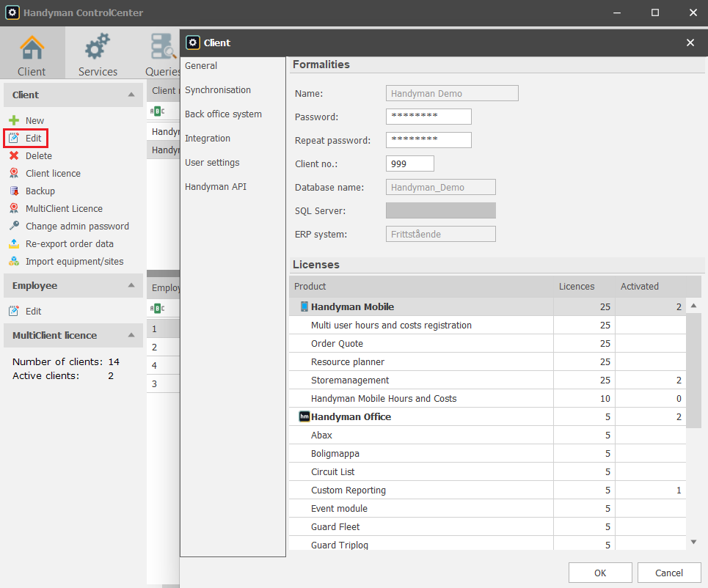Viewport: 708px width, 588px height.
Task: Click the Product column header
Action: [x=421, y=287]
